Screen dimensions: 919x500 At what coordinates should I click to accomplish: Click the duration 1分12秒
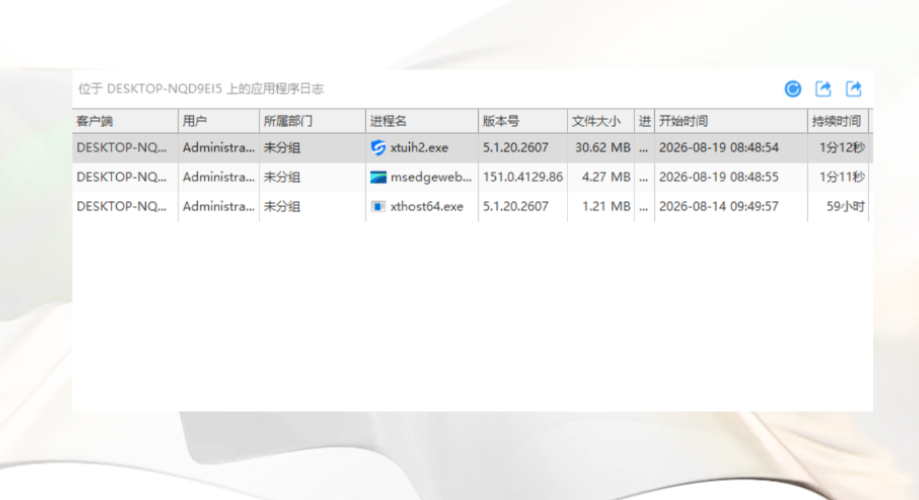842,148
